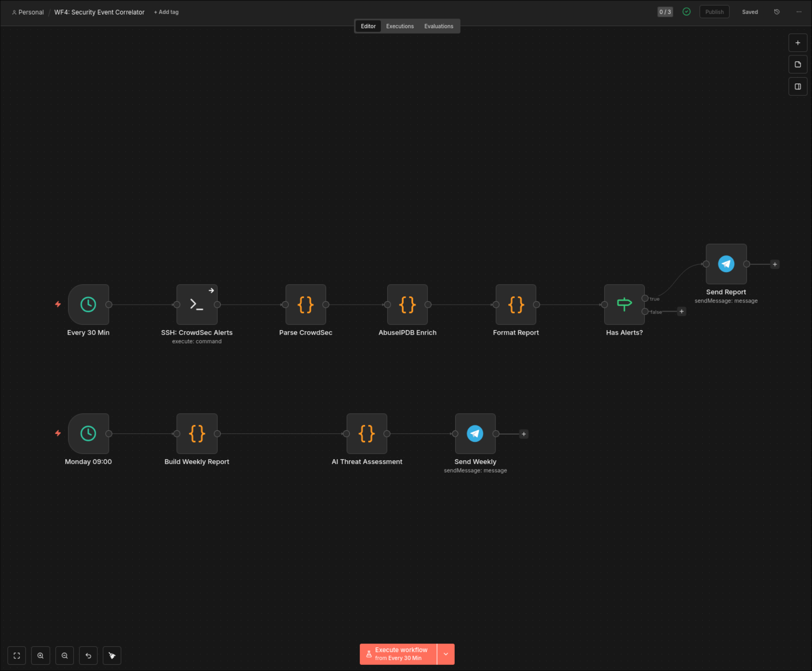Tidy up the workflow nodes
Viewport: 812px width, 671px height.
112,656
